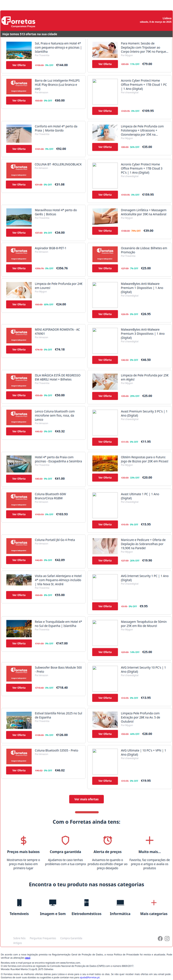Viewport: 173px width, 980px height.
Task: Open the Monte Gordo beach hotel thumbnail
Action: pos(19,134)
